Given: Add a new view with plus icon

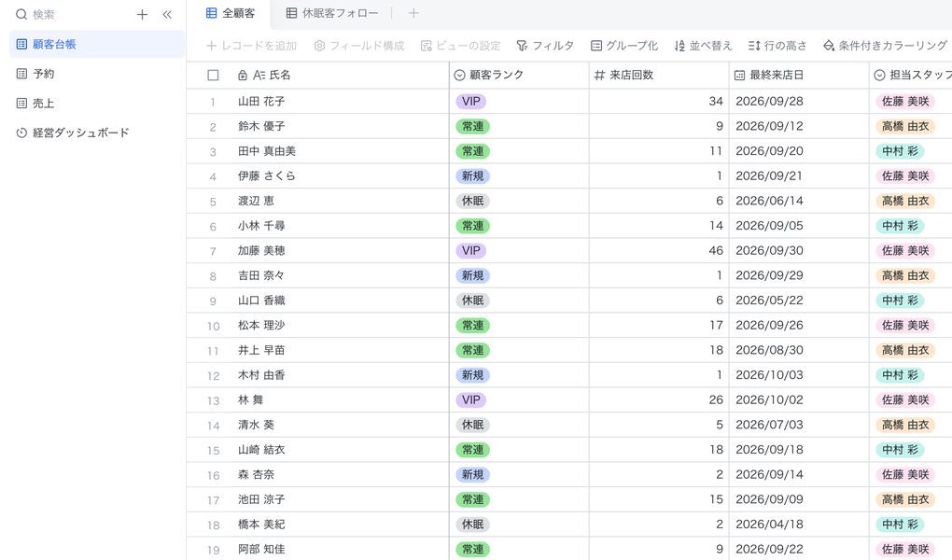Looking at the screenshot, I should click(x=413, y=13).
